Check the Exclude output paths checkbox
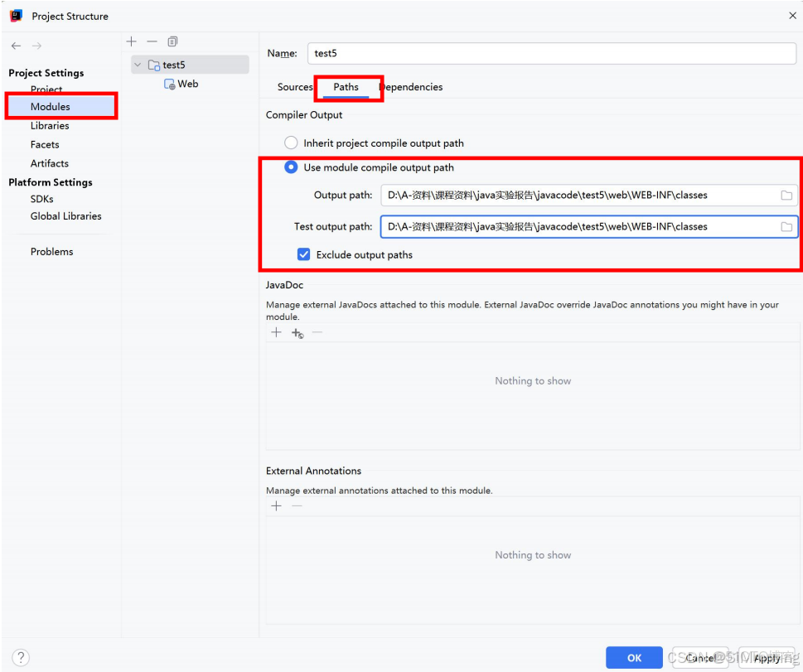This screenshot has height=672, width=803. [x=303, y=254]
